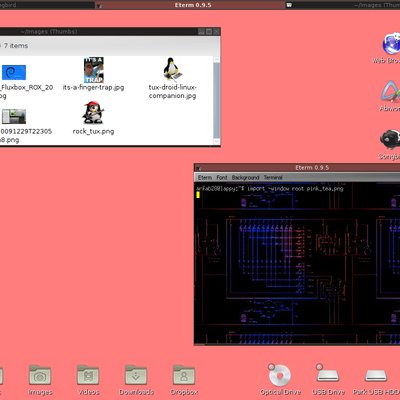
Task: Open the Videos folder icon
Action: (88, 375)
